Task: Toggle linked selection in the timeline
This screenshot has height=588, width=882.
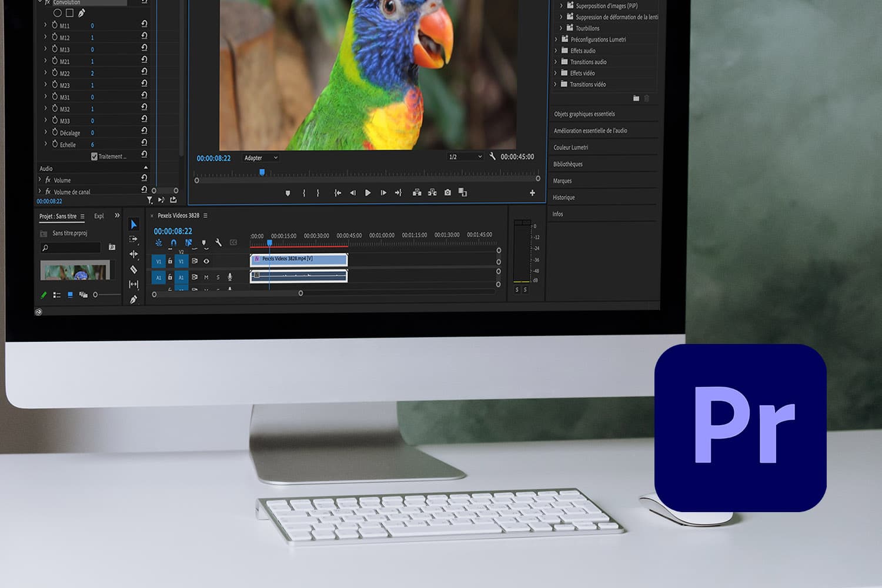Action: point(189,242)
